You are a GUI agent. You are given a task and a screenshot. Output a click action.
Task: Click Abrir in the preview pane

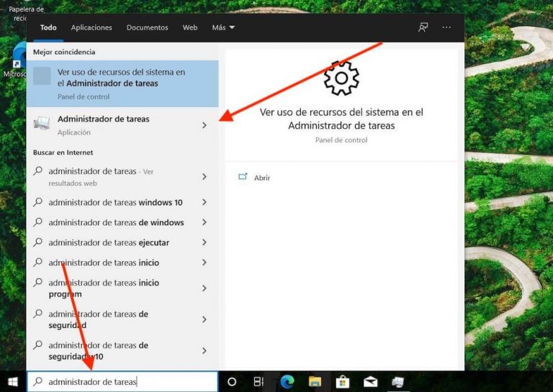point(262,178)
